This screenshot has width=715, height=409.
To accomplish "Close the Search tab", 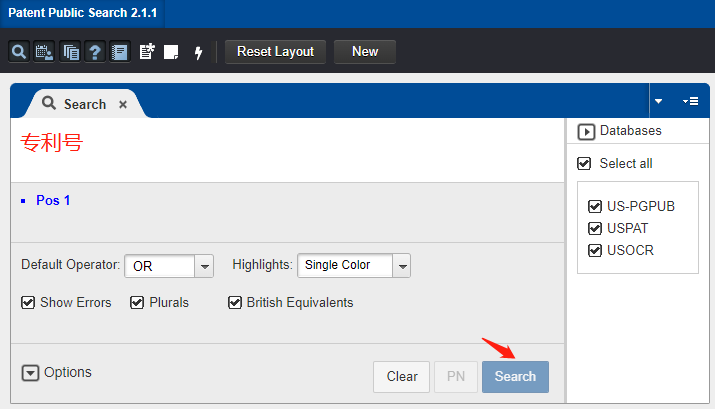I will pyautogui.click(x=123, y=104).
